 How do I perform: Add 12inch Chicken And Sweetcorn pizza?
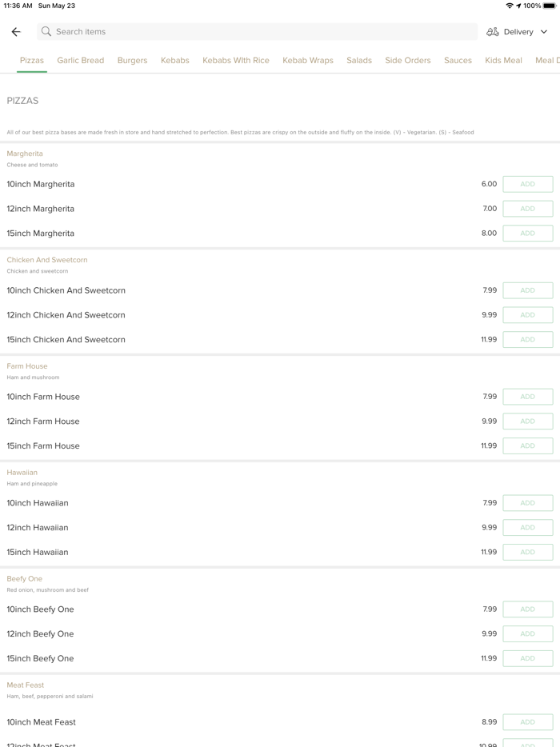[x=527, y=315]
